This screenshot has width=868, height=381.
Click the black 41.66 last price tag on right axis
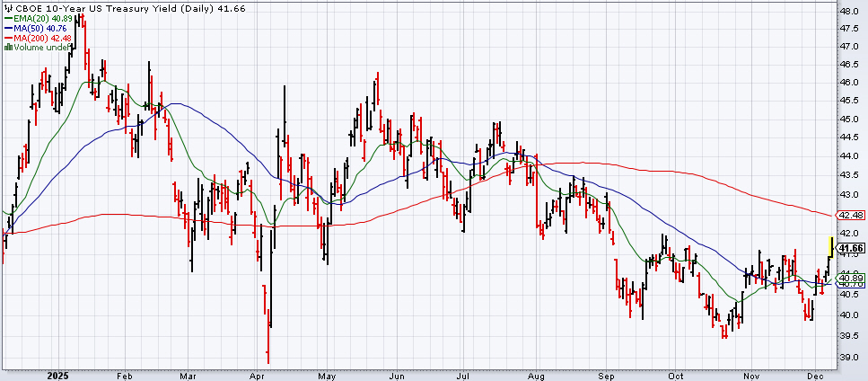click(850, 247)
